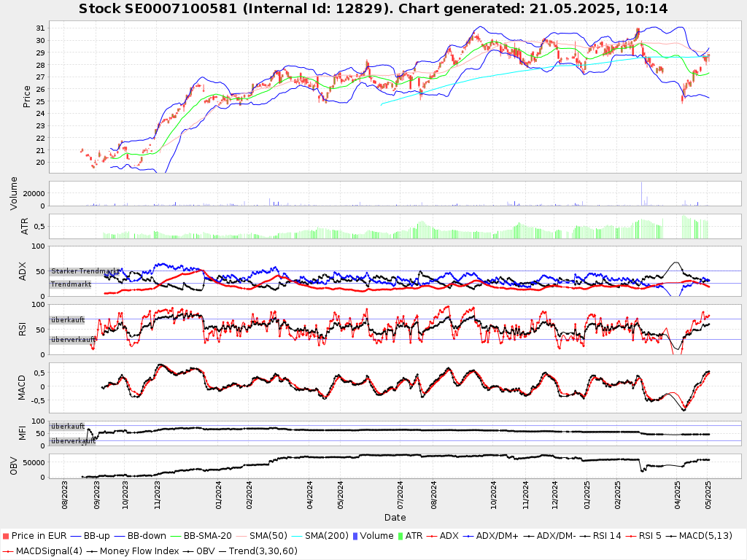Click the MACD axis label

(21, 388)
